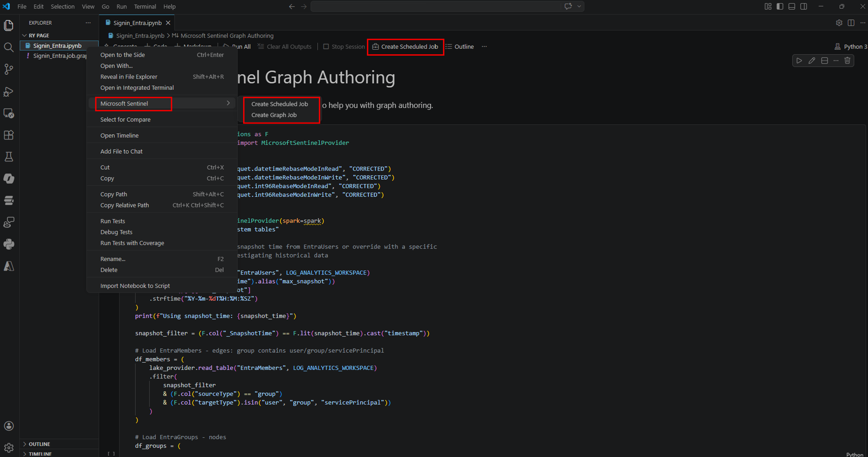Open the Source Control view
The image size is (868, 457).
pos(9,69)
